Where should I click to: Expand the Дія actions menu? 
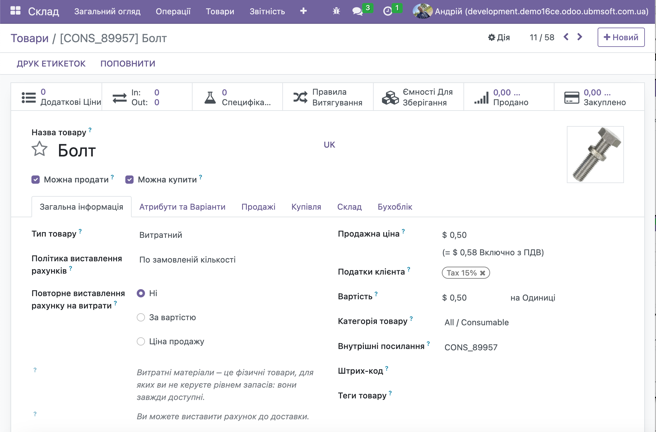click(x=498, y=37)
